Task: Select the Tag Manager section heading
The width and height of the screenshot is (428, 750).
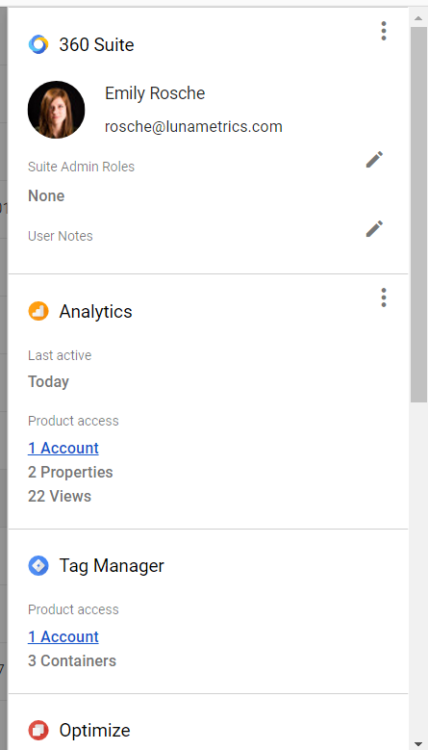Action: pos(111,566)
